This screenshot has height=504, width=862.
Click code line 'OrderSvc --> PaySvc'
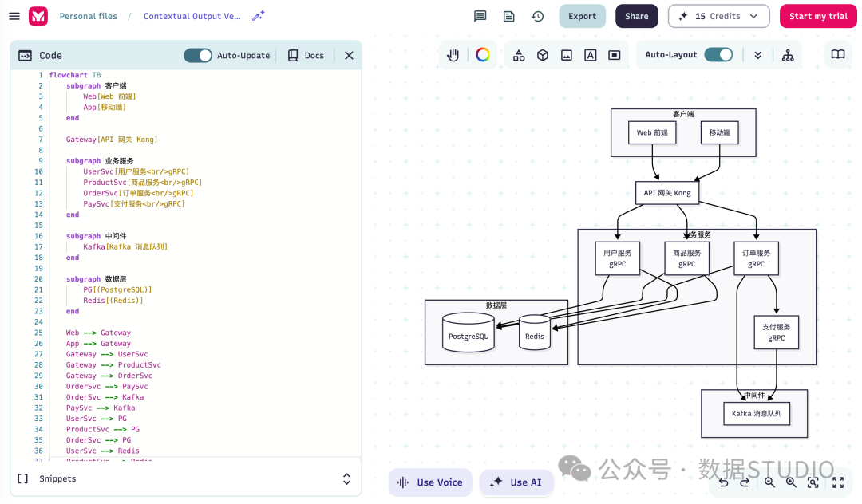107,387
